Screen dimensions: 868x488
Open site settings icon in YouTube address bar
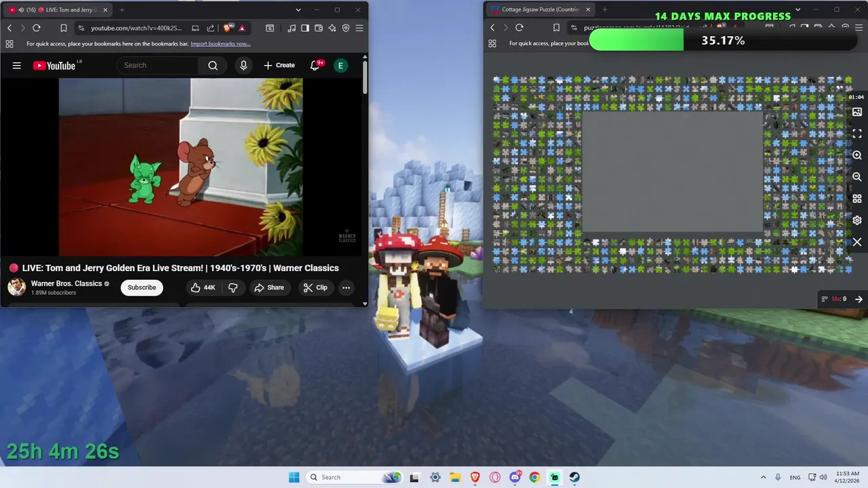click(81, 28)
